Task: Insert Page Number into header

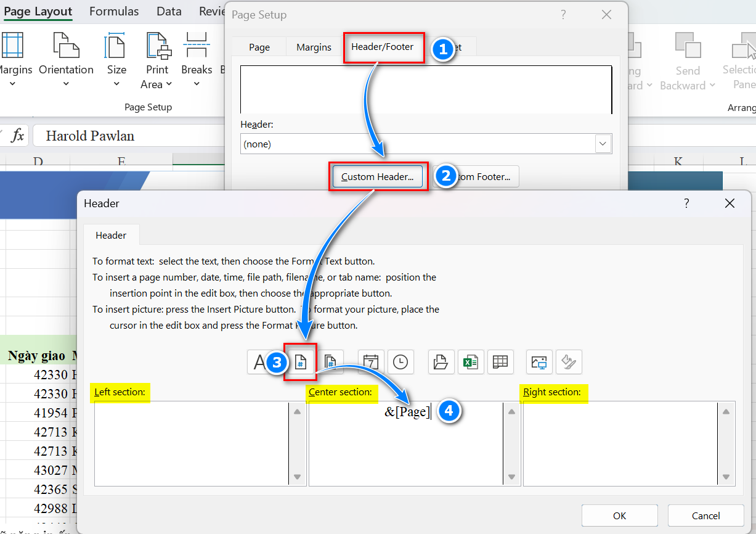Action: 300,363
